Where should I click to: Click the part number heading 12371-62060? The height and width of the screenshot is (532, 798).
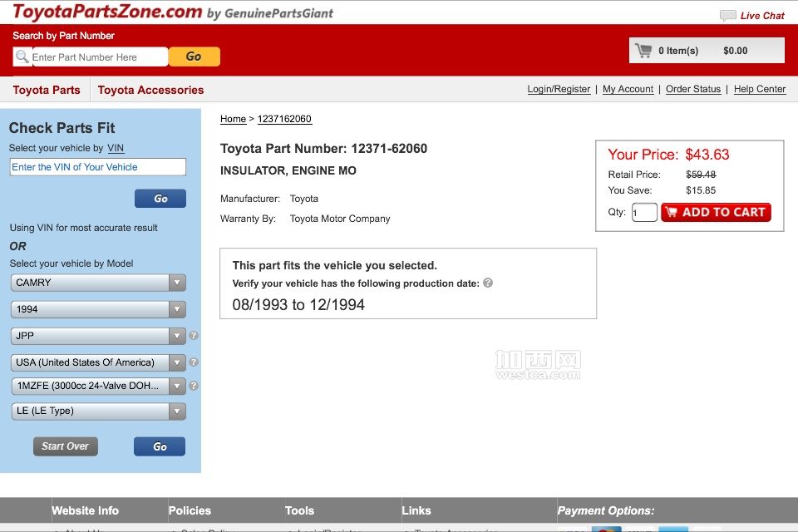click(323, 149)
